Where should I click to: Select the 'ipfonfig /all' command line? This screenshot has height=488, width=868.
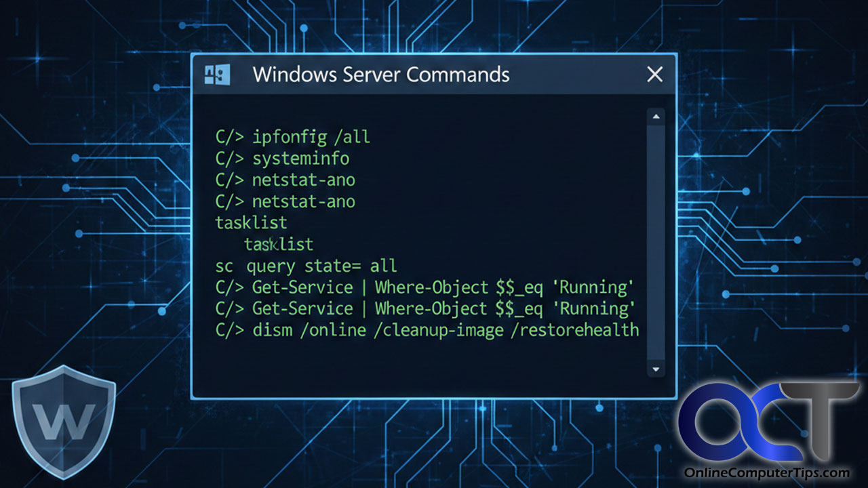click(x=293, y=137)
